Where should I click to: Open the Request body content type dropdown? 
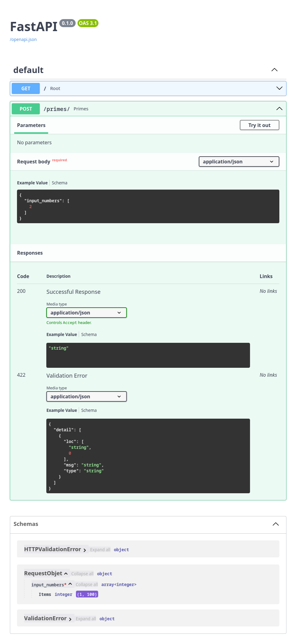239,162
